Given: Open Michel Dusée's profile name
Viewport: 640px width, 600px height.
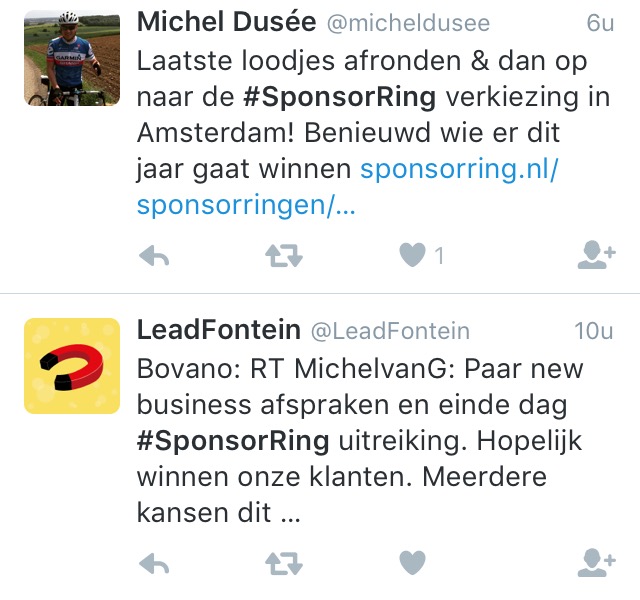Looking at the screenshot, I should click(227, 22).
